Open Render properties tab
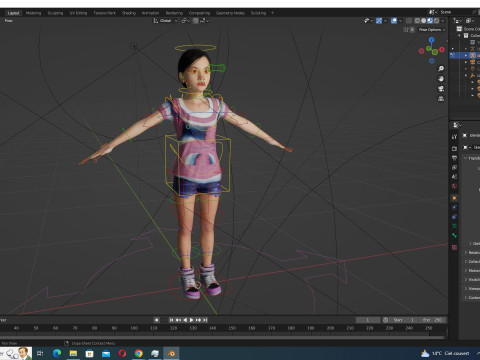 coord(454,149)
